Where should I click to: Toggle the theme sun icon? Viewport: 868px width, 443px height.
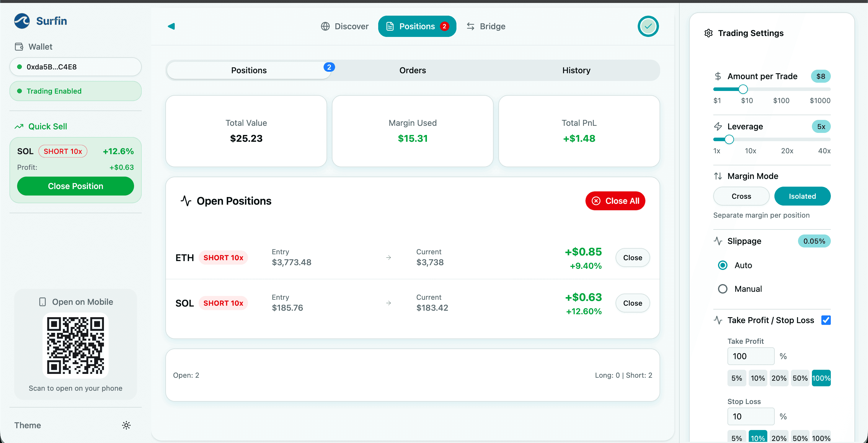tap(126, 425)
